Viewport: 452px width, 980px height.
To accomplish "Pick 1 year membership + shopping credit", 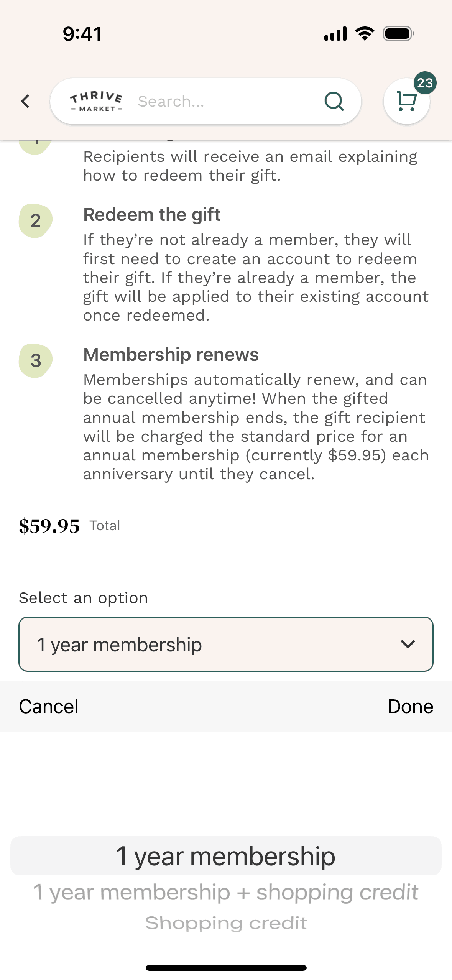I will pyautogui.click(x=226, y=892).
